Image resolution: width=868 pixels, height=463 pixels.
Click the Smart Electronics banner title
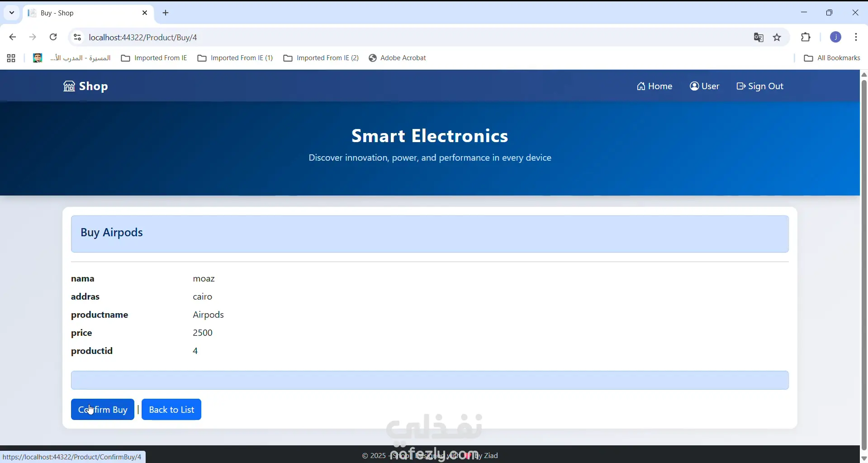click(430, 136)
